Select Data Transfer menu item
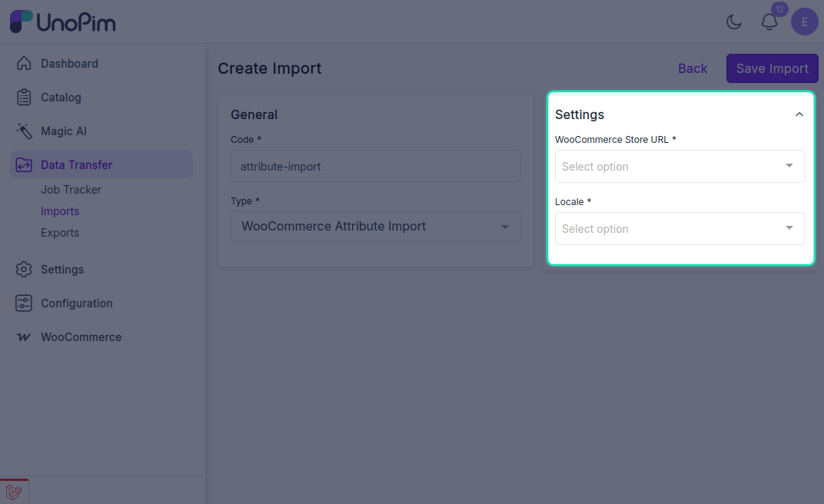Image resolution: width=824 pixels, height=504 pixels. 101,165
